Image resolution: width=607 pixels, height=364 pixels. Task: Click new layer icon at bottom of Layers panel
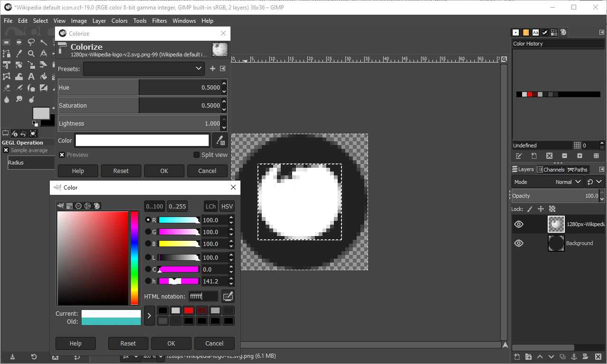[517, 356]
